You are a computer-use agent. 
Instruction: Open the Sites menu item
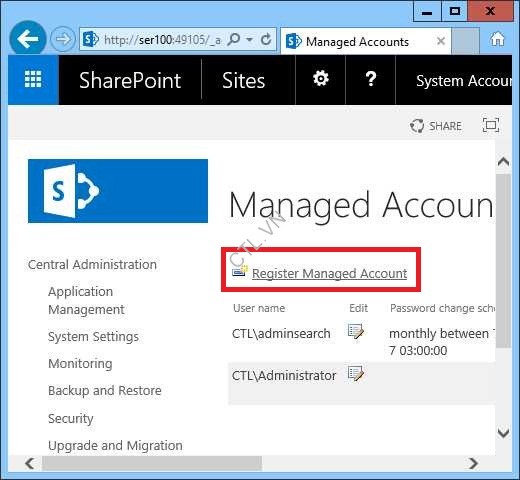(x=244, y=80)
